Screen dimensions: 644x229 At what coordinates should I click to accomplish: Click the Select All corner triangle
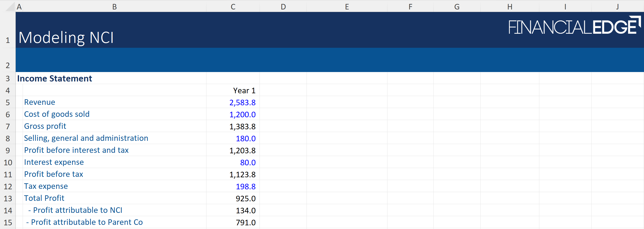click(x=10, y=7)
